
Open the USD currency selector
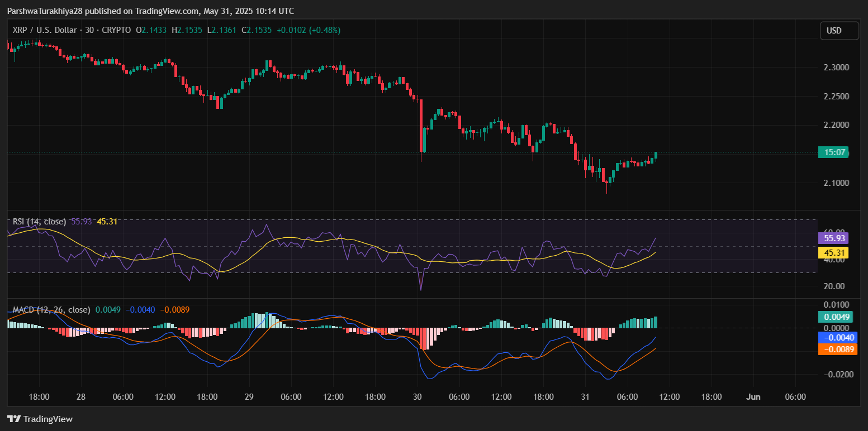pos(839,31)
